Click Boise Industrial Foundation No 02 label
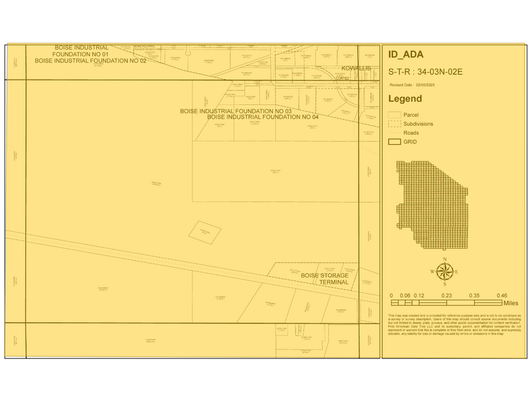532x404 pixels. click(x=91, y=60)
